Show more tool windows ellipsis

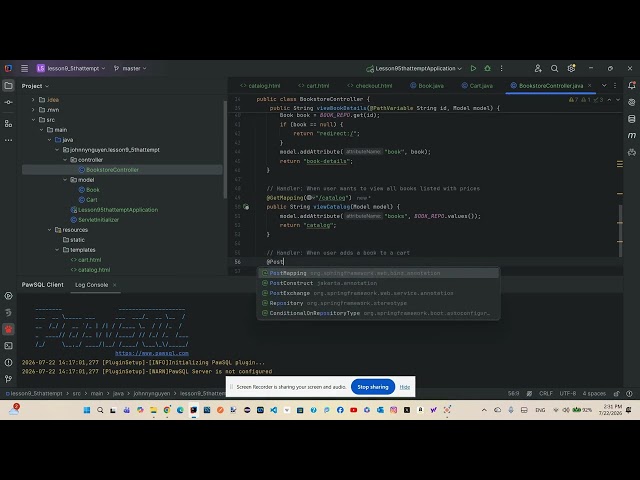pyautogui.click(x=8, y=140)
